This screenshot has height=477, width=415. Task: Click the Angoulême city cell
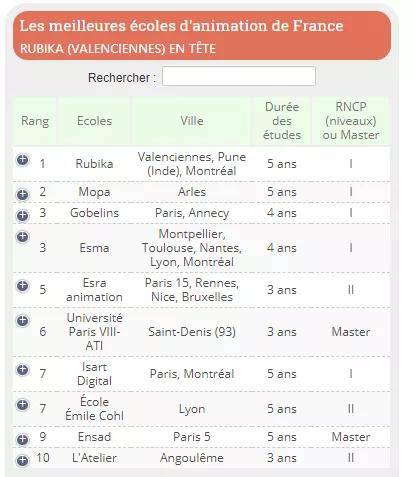click(192, 458)
